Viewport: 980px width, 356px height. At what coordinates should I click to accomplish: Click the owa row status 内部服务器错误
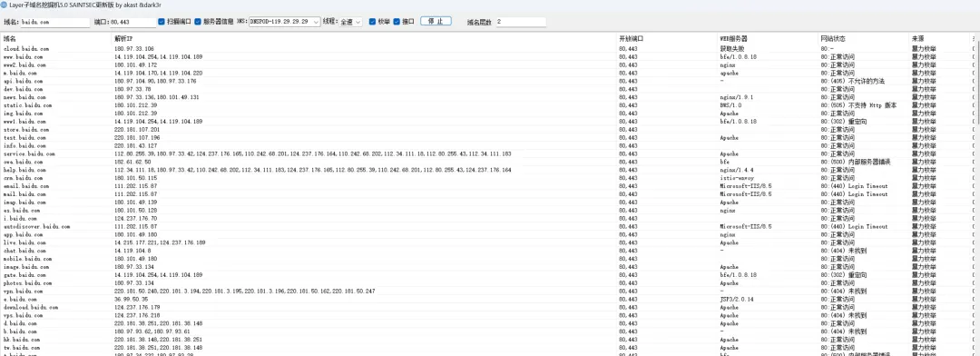pos(855,162)
